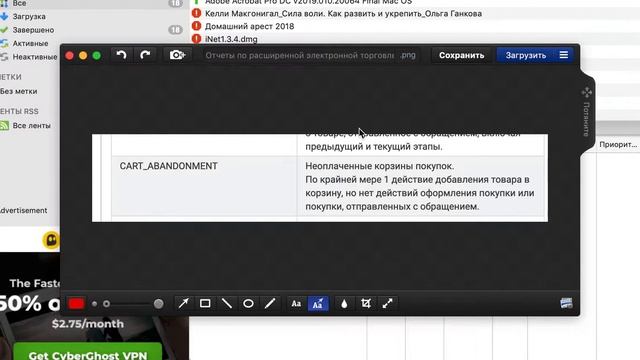Select the pencil freehand tool
This screenshot has height=360, width=640.
[270, 303]
